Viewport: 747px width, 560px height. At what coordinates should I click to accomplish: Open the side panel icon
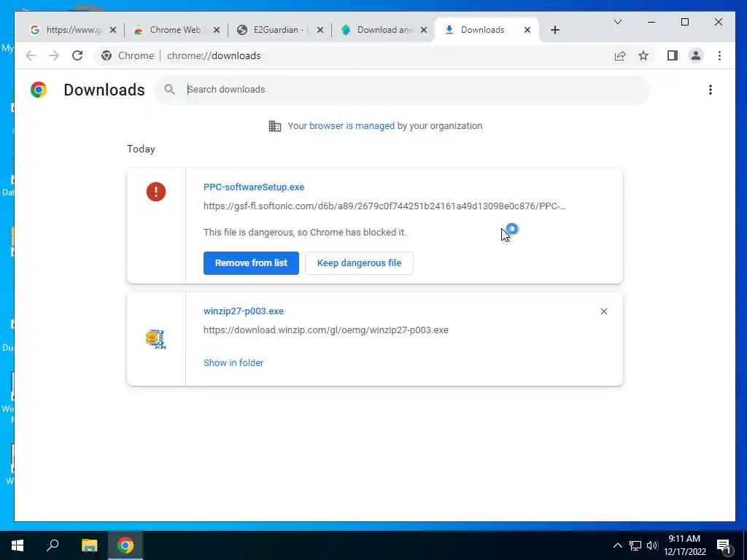coord(672,55)
